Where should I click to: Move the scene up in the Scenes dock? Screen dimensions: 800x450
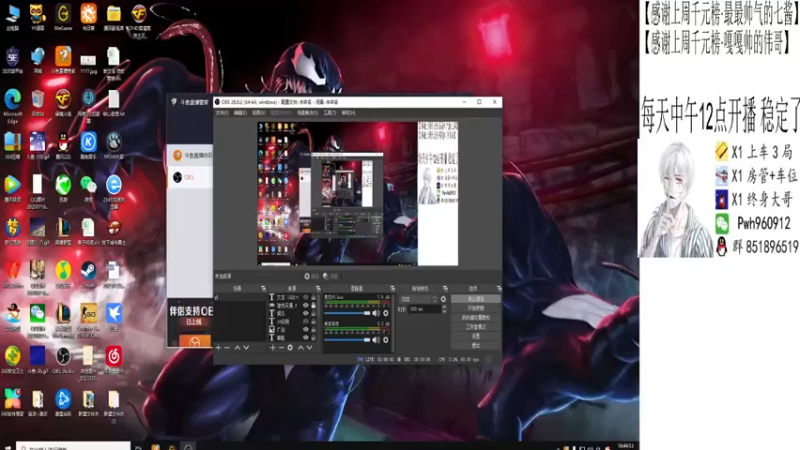coord(237,347)
